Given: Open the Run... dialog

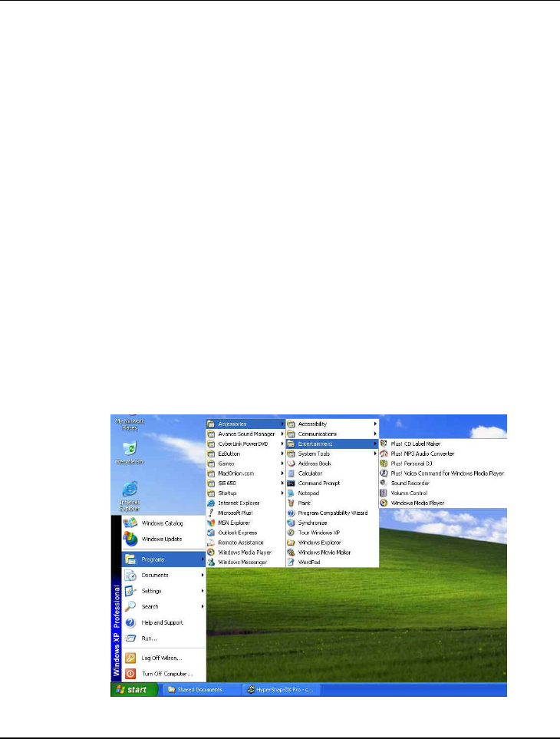Looking at the screenshot, I should [x=164, y=638].
